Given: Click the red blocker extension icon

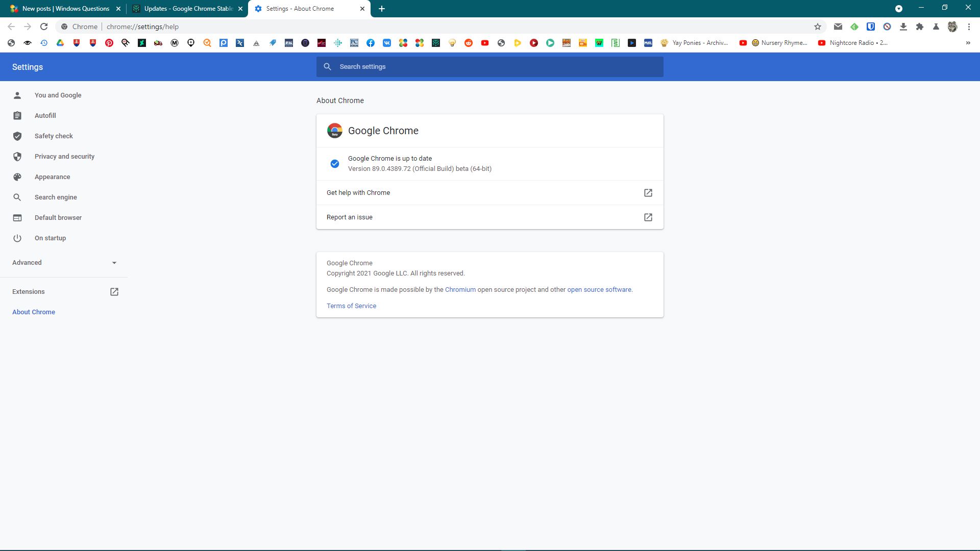Looking at the screenshot, I should pyautogui.click(x=887, y=27).
